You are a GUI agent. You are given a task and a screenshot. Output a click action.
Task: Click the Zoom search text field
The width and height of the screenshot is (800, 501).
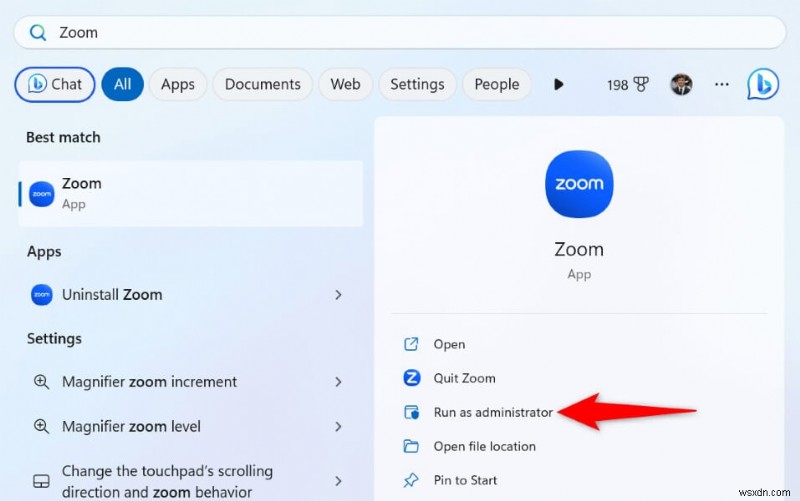click(x=399, y=33)
